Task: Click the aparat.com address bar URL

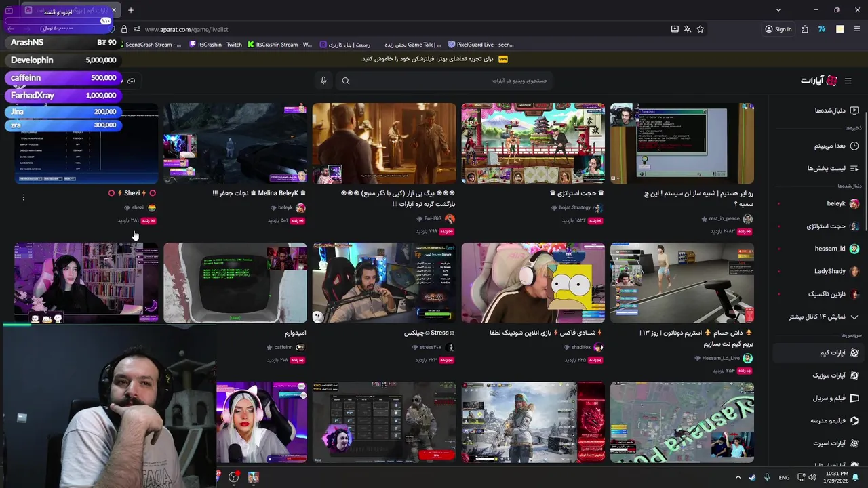Action: tap(186, 29)
